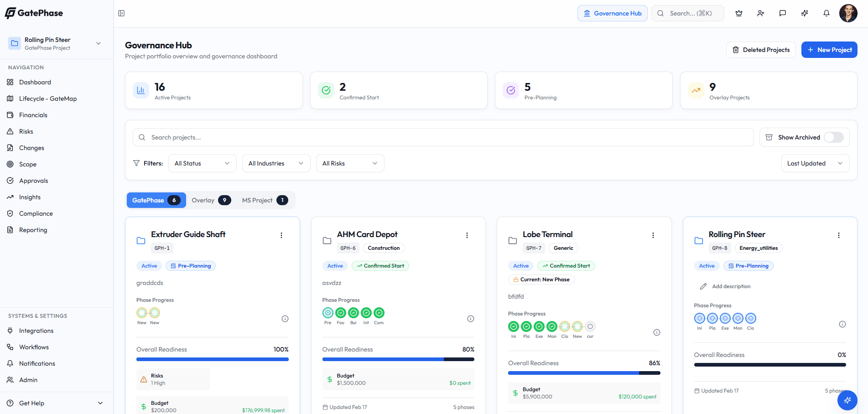868x414 pixels.
Task: Click Deleted Projects button
Action: [761, 50]
